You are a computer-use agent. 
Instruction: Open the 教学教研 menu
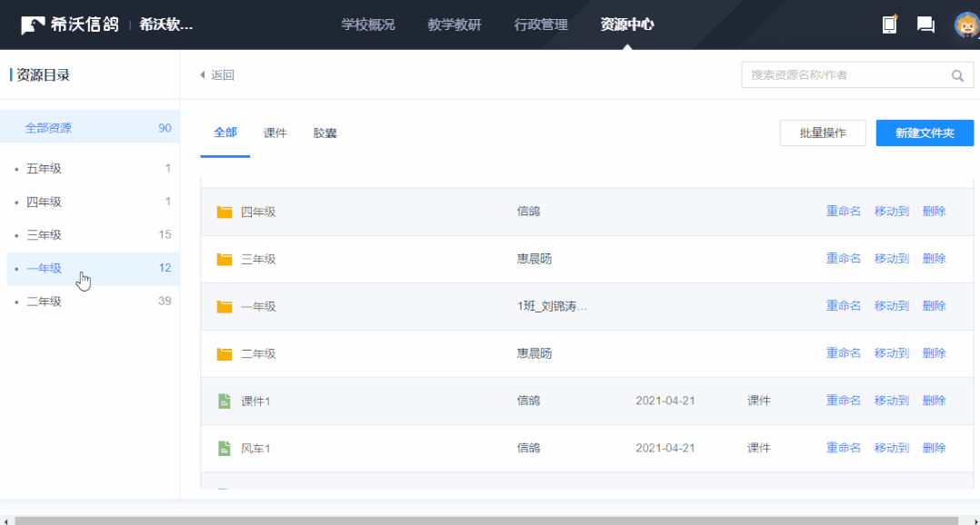(x=454, y=25)
